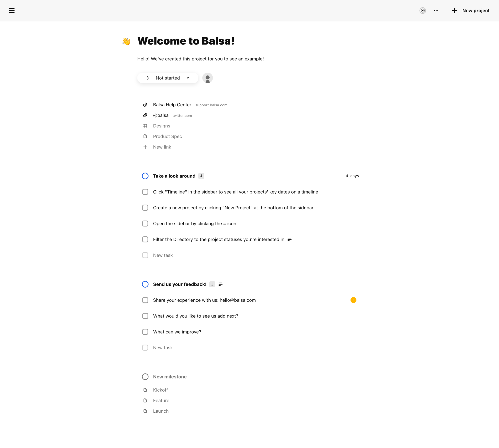Click the document icon beside Feature
The width and height of the screenshot is (499, 448).
tap(145, 401)
